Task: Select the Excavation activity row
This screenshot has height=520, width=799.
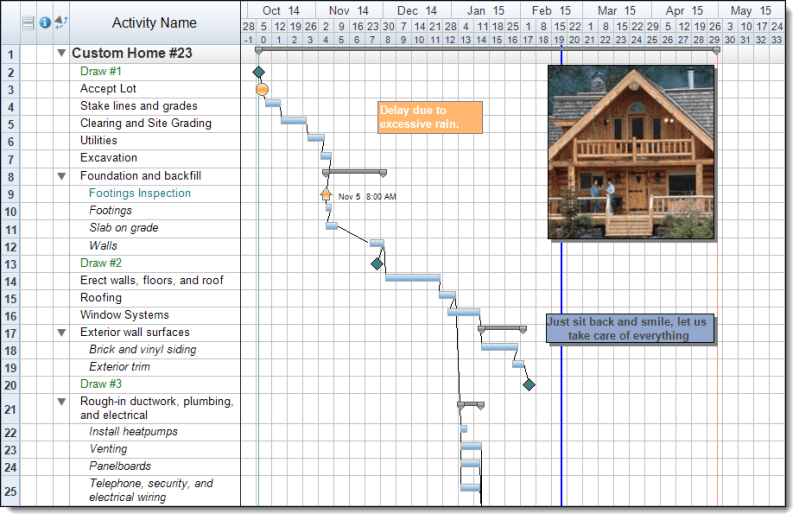Action: pos(109,158)
